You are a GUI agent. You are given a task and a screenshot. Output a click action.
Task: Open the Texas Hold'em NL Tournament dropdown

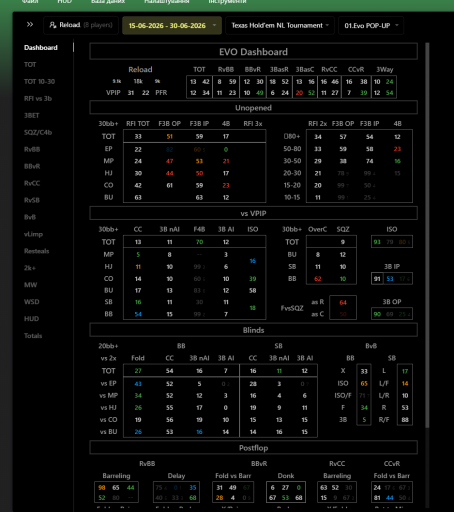tap(280, 25)
